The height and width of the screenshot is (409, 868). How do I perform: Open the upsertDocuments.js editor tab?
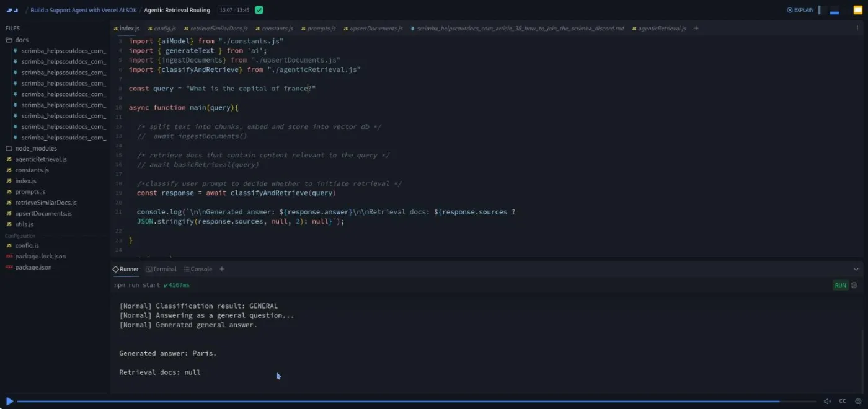pyautogui.click(x=373, y=29)
